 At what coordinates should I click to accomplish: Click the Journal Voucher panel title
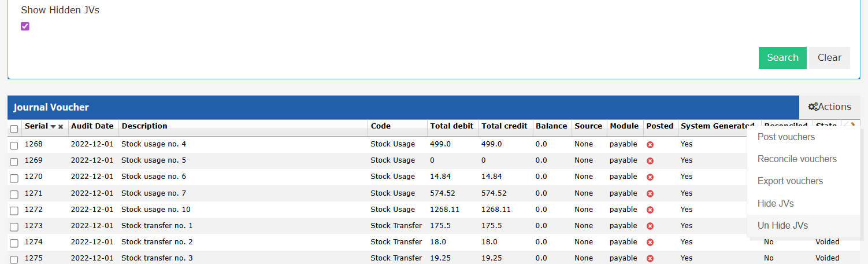pos(51,107)
